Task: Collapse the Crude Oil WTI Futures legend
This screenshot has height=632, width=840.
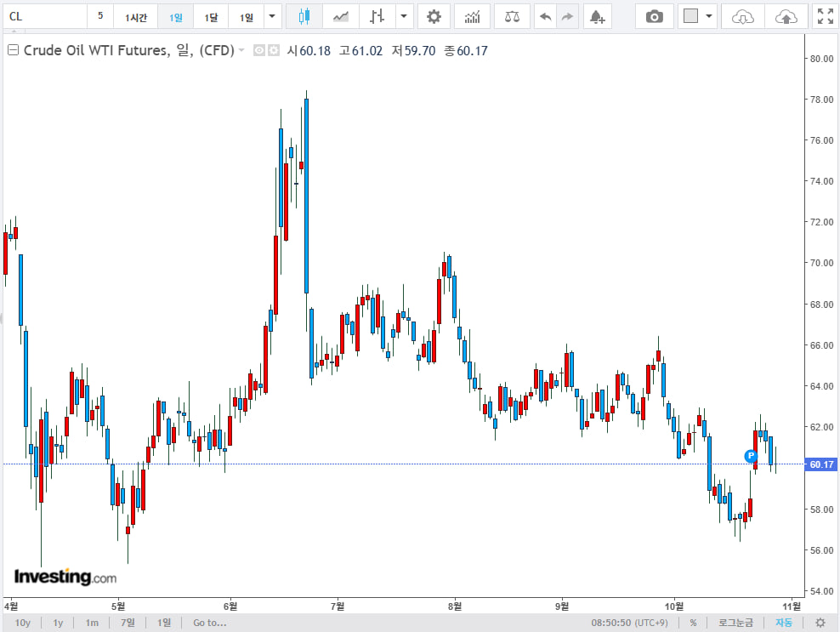Action: 13,50
